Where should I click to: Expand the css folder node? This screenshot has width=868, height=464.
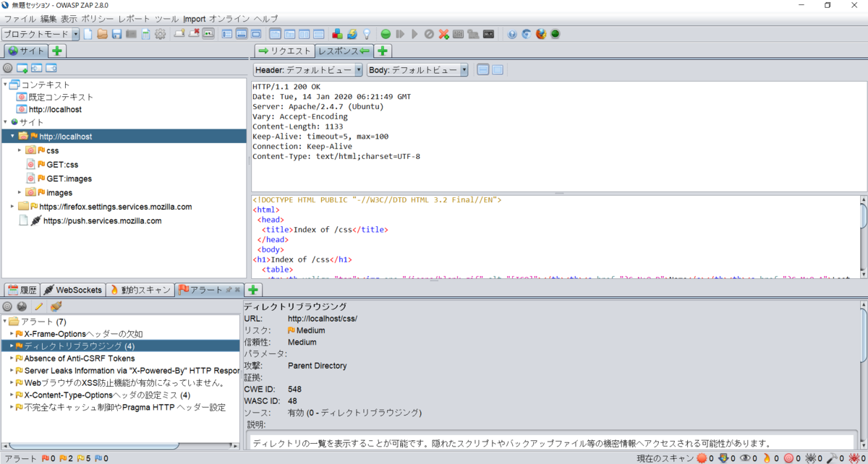point(20,150)
